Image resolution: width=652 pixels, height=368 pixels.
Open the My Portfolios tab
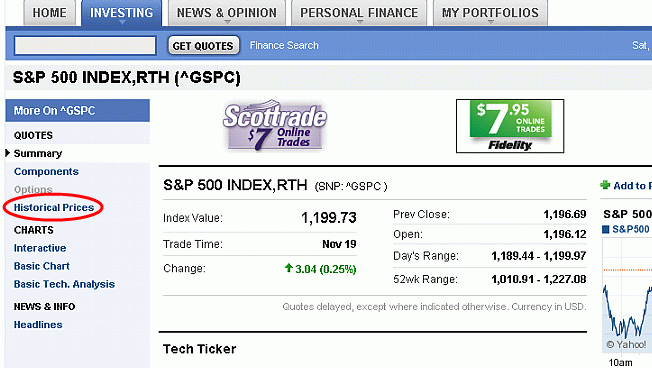pyautogui.click(x=490, y=13)
